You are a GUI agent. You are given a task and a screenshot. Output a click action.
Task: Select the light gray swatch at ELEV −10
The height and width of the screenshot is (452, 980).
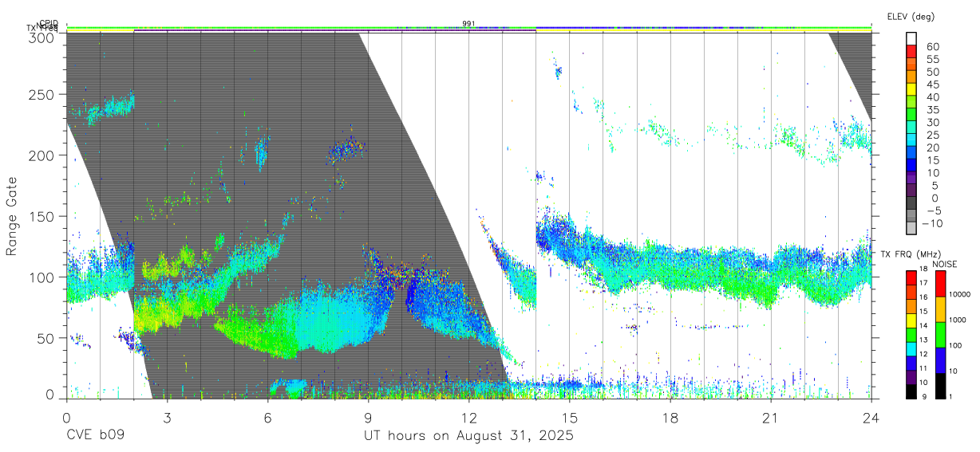(x=912, y=229)
